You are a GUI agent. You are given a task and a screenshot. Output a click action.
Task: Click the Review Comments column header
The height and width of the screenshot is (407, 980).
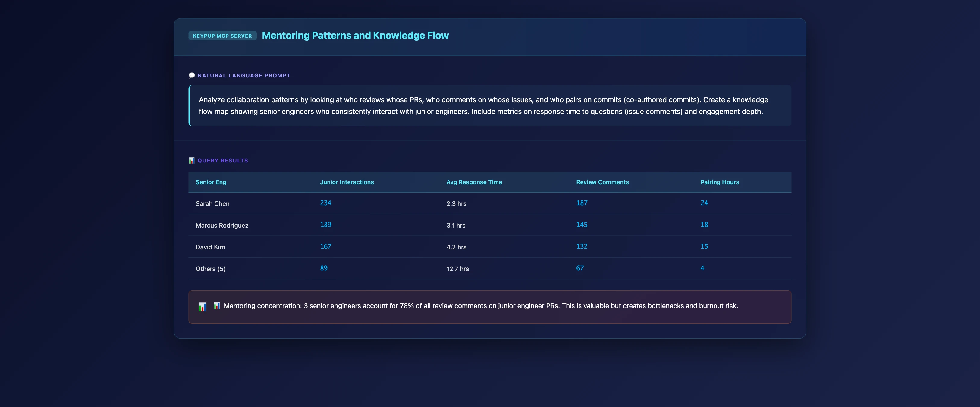(x=602, y=182)
